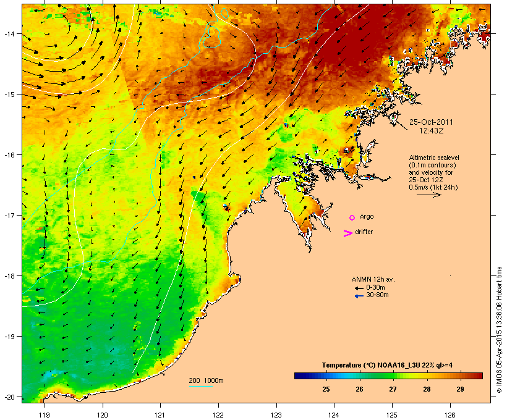The height and width of the screenshot is (420, 507).
Task: Click the '(0.1m contours)' legend line
Action: 432,165
